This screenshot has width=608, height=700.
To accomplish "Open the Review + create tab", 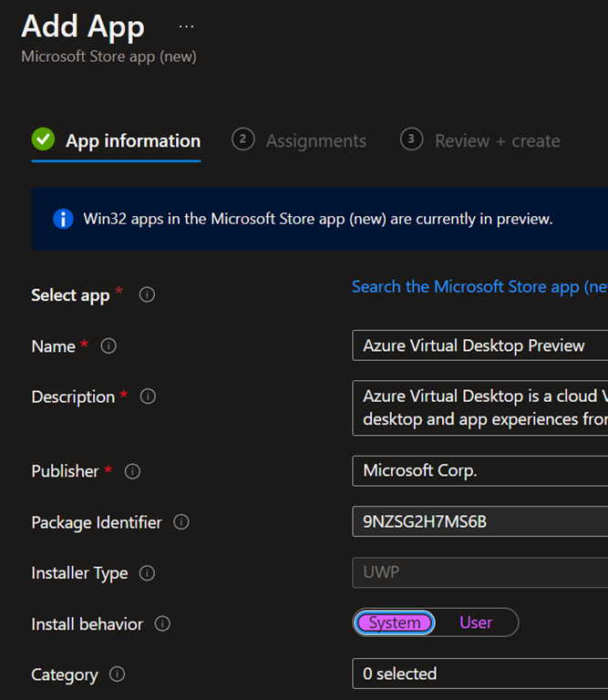I will tap(497, 140).
